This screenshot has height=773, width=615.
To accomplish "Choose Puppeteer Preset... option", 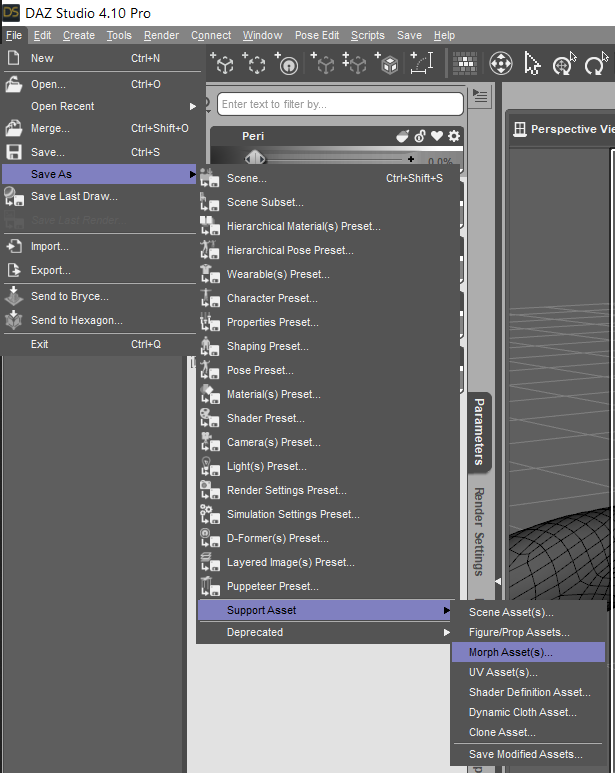I will coord(328,586).
